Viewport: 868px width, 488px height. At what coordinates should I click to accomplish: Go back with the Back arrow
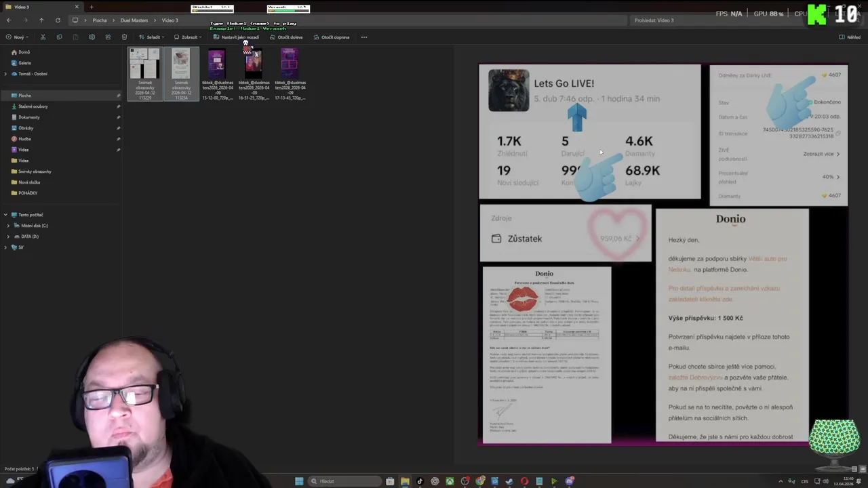[x=9, y=20]
